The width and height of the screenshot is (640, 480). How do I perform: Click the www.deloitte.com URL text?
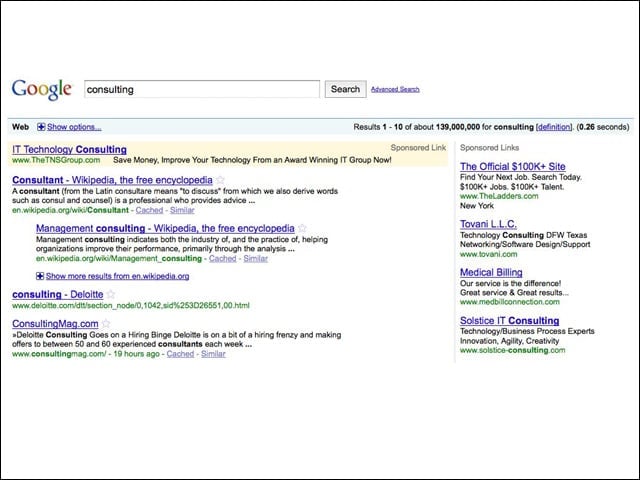click(131, 305)
